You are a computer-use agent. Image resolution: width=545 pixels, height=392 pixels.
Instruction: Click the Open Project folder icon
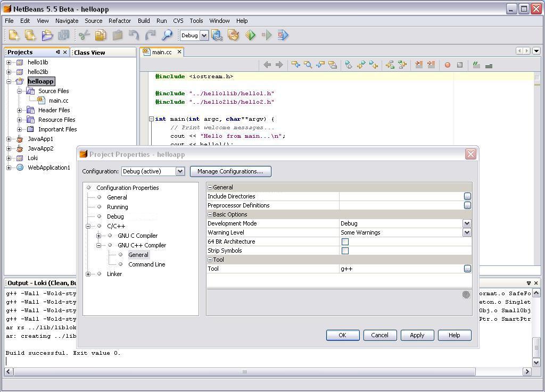47,35
